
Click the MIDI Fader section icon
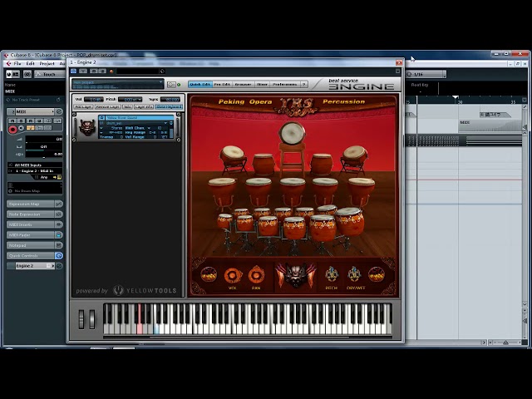[59, 234]
